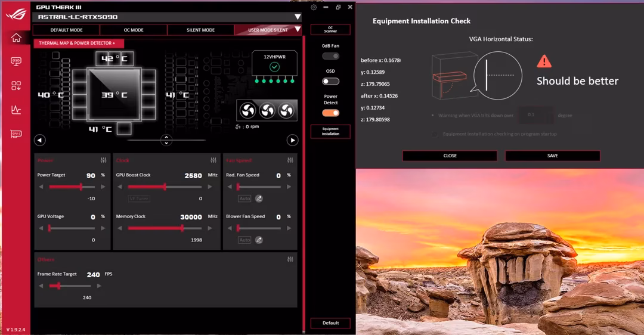This screenshot has width=644, height=335.
Task: Close the Equipment Installation Check dialog
Action: (x=450, y=156)
